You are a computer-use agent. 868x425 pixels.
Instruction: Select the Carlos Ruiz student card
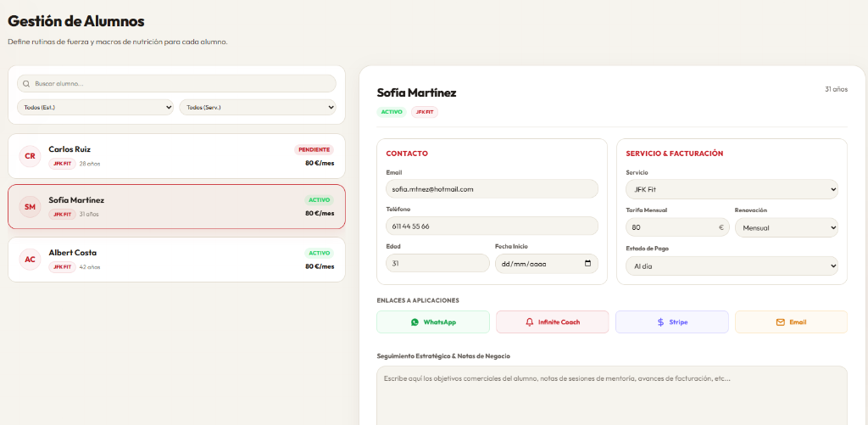pos(176,156)
